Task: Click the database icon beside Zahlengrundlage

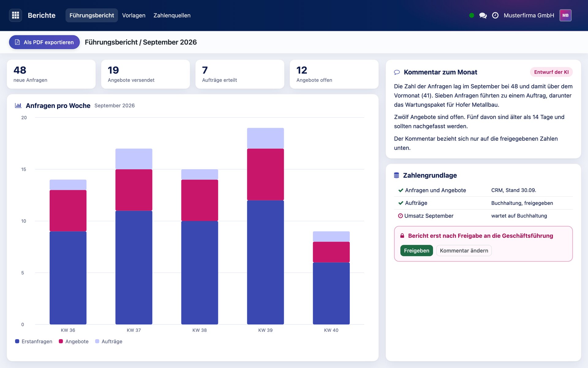Action: click(x=397, y=175)
